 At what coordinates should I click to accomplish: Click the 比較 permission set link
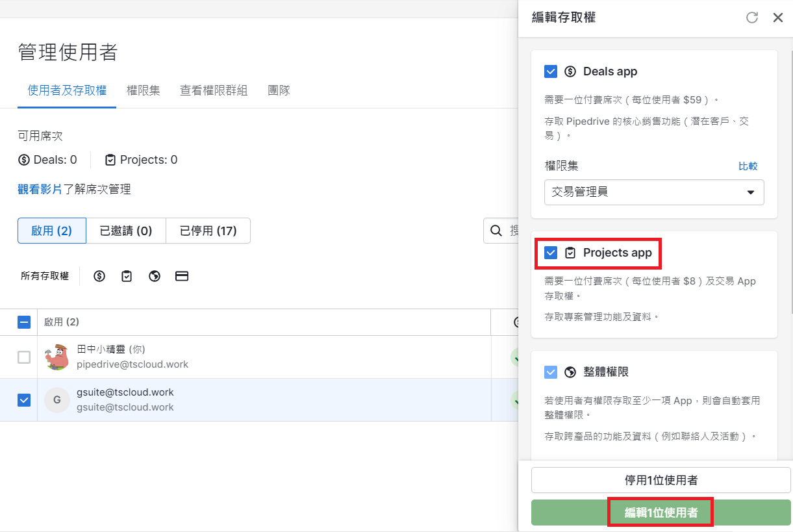[x=748, y=166]
